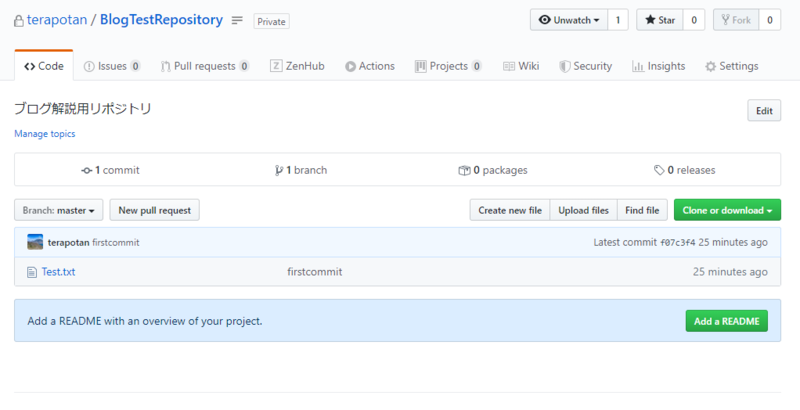Open latest commit hash f07c3f4

[678, 243]
